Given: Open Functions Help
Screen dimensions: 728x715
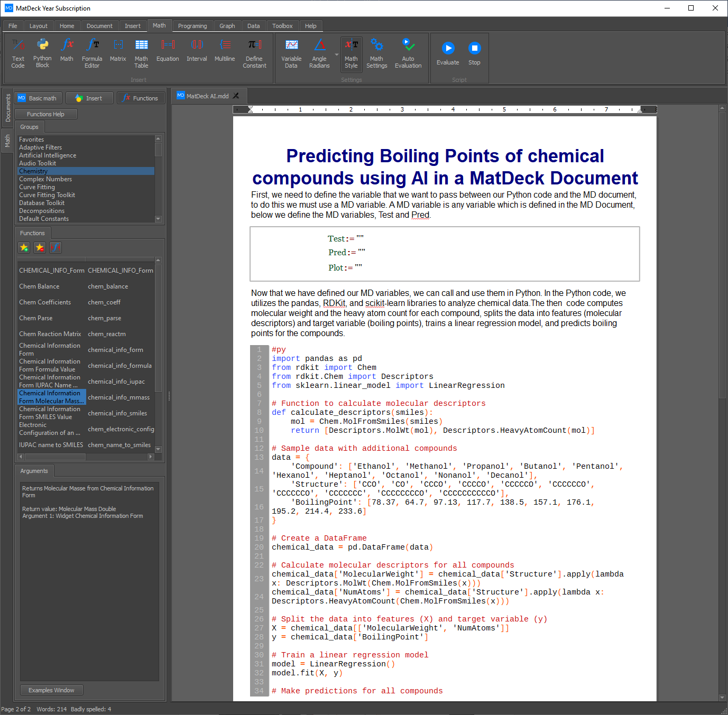Looking at the screenshot, I should tap(46, 114).
